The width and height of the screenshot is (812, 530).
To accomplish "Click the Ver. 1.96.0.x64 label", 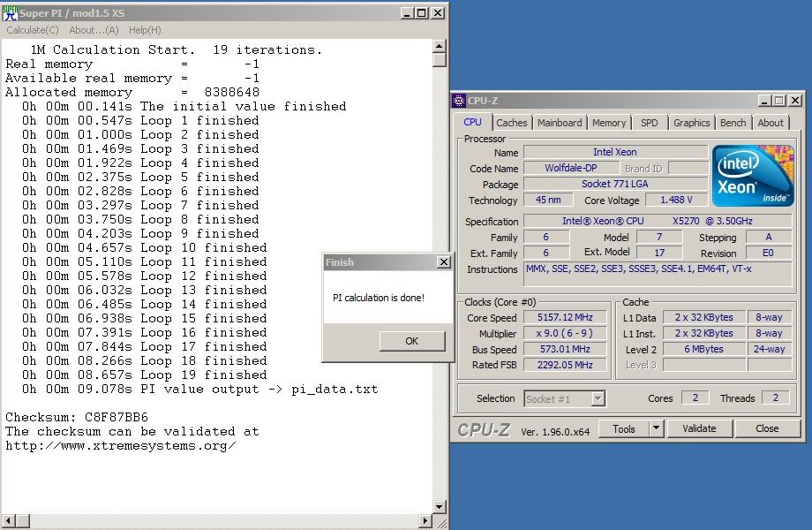I will [555, 432].
